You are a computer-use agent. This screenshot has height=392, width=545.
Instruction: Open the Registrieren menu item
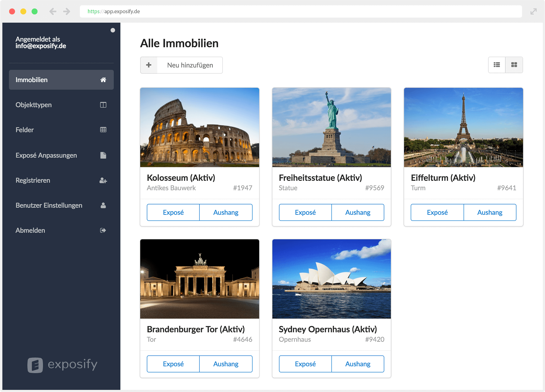[61, 180]
